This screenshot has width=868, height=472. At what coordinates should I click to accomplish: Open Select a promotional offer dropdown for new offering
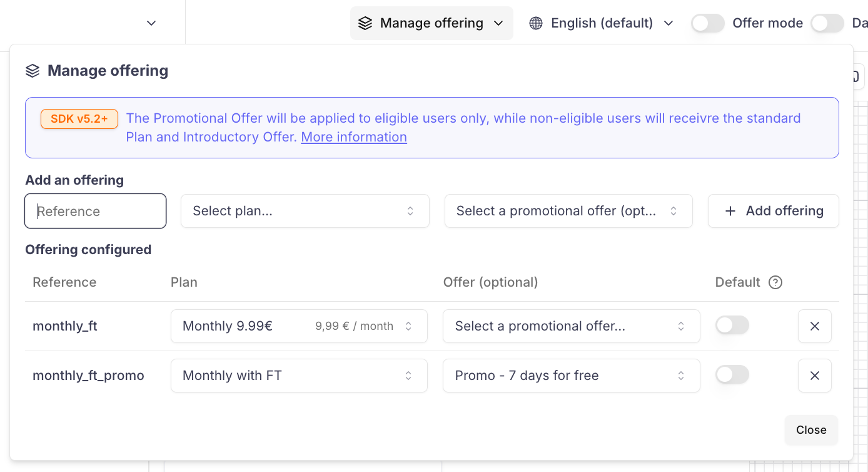tap(568, 211)
